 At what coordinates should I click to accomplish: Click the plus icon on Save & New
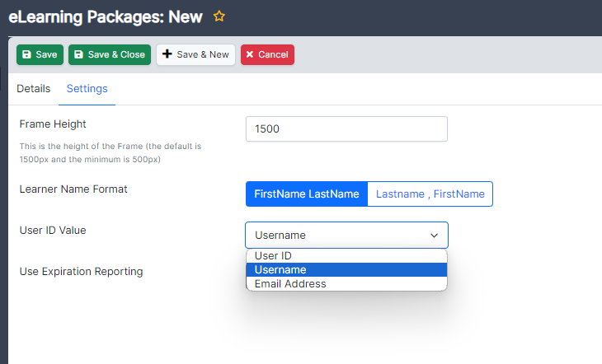click(x=167, y=55)
